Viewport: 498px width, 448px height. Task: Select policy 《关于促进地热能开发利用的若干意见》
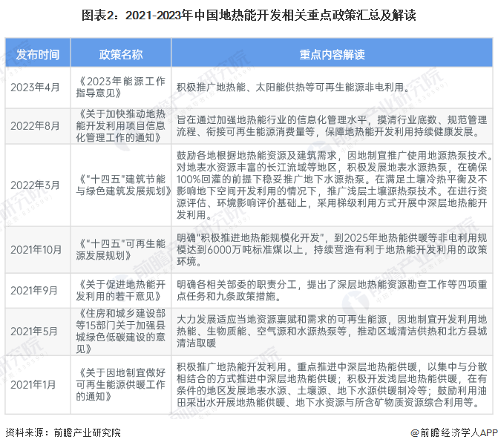click(x=121, y=290)
